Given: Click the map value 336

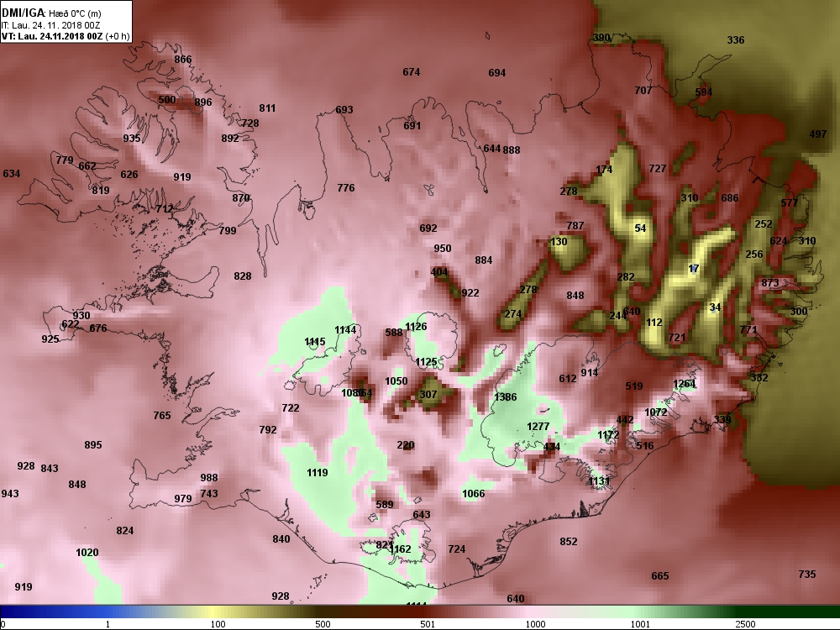Looking at the screenshot, I should pos(736,40).
